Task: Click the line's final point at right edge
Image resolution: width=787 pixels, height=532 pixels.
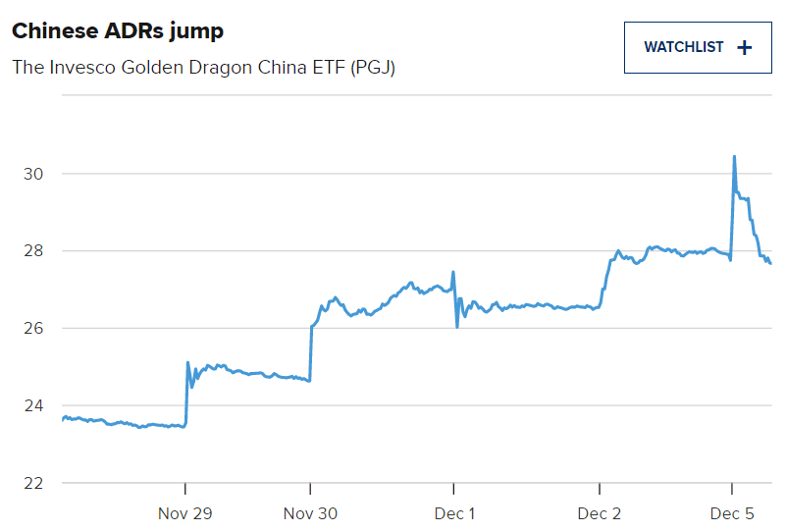Action: 770,263
